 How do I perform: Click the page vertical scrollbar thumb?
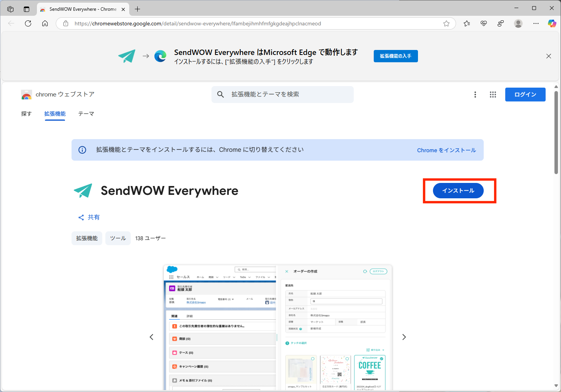click(x=556, y=132)
